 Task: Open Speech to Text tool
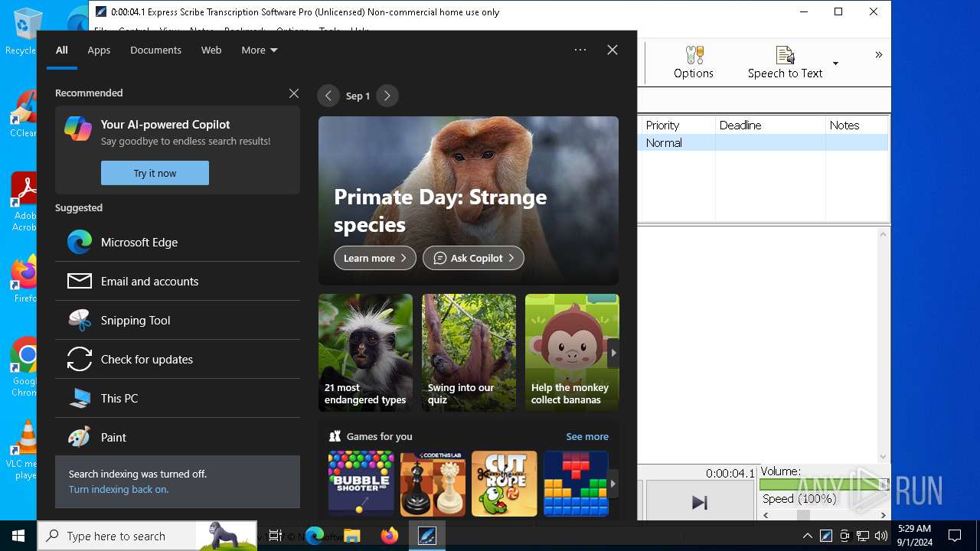pyautogui.click(x=785, y=62)
